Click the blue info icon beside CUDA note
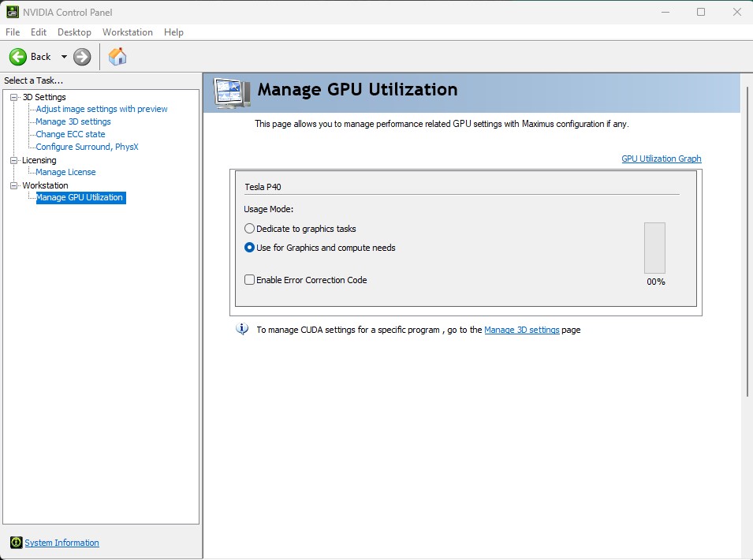This screenshot has width=753, height=560. coord(243,330)
